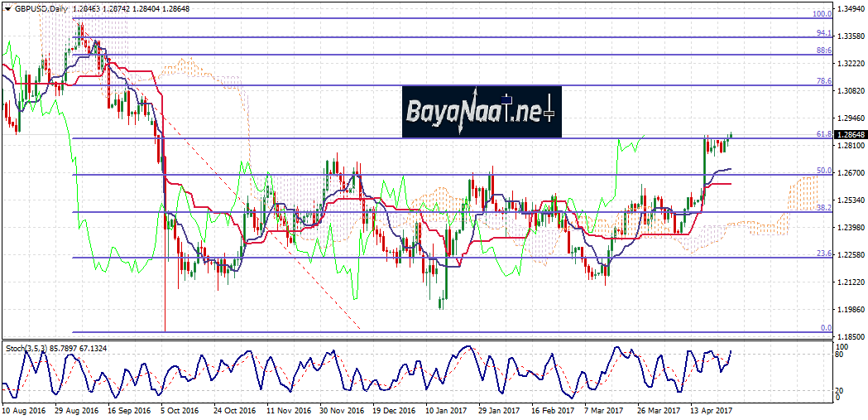Choose the 50.0 Fibonacci level label
Screen dimensions: 868x420
(x=822, y=171)
